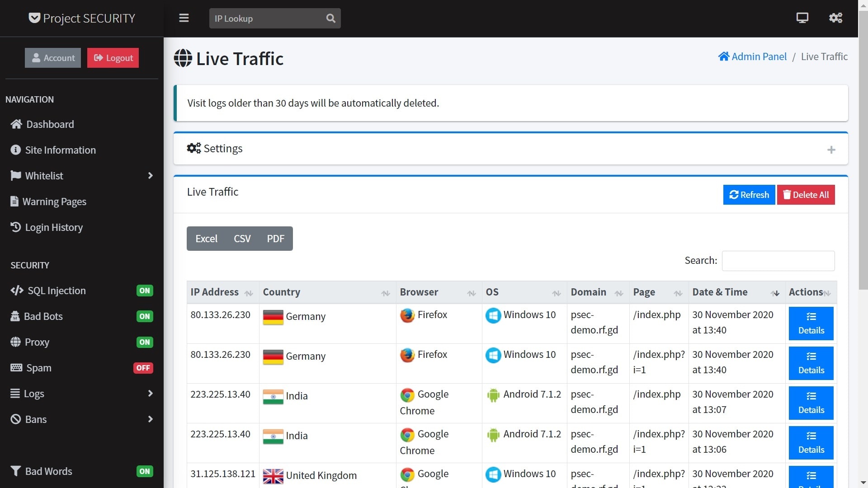Click the IP Lookup search magnifier icon
Image resolution: width=868 pixels, height=488 pixels.
331,19
